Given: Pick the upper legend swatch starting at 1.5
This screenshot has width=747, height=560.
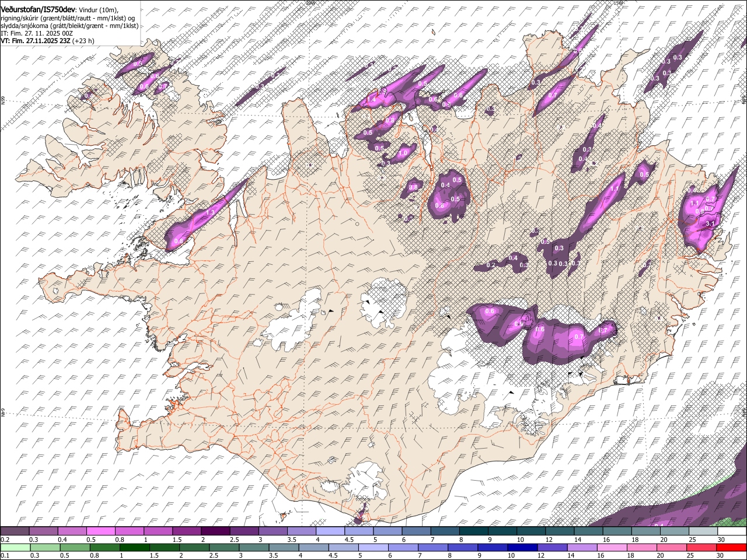Looking at the screenshot, I should tap(187, 531).
